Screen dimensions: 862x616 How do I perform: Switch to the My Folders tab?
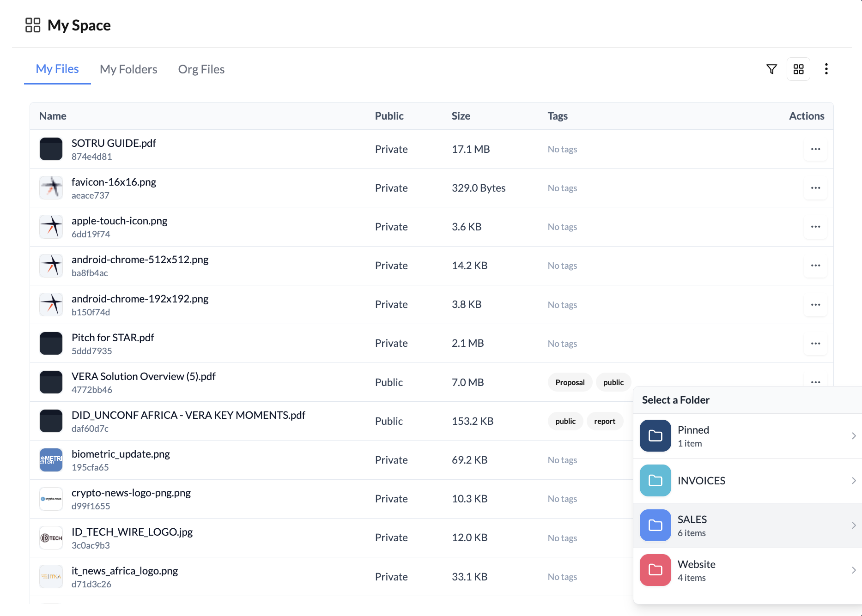[128, 69]
